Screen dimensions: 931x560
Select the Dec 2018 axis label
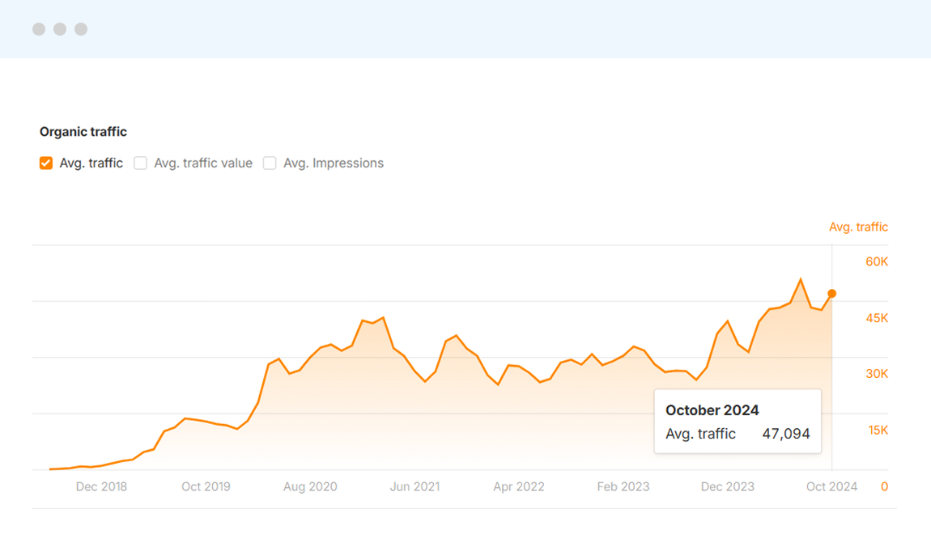101,486
